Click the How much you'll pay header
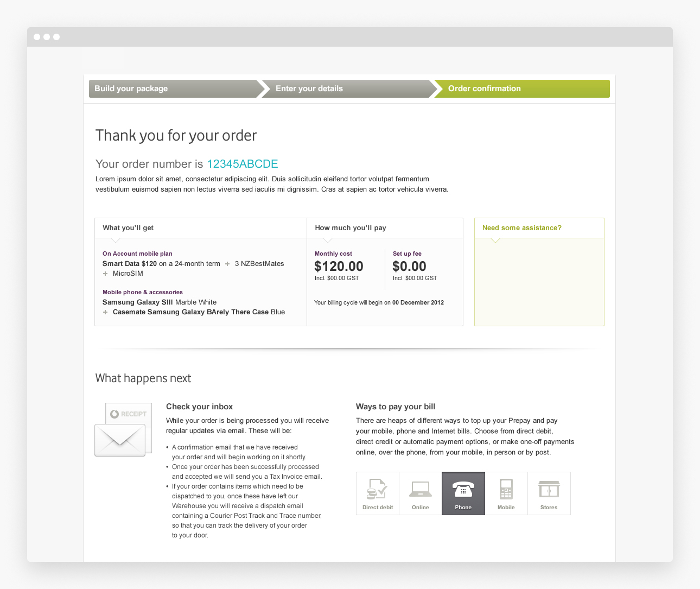The image size is (700, 589). coord(351,228)
